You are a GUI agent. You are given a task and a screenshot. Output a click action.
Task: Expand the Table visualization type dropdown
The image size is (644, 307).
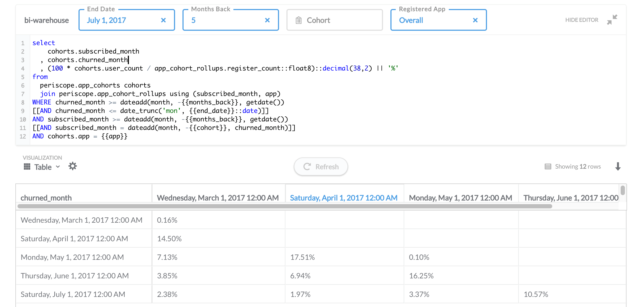coord(58,167)
